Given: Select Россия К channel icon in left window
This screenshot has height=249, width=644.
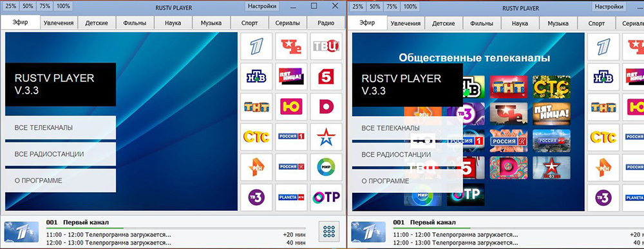Looking at the screenshot, I should (x=291, y=167).
